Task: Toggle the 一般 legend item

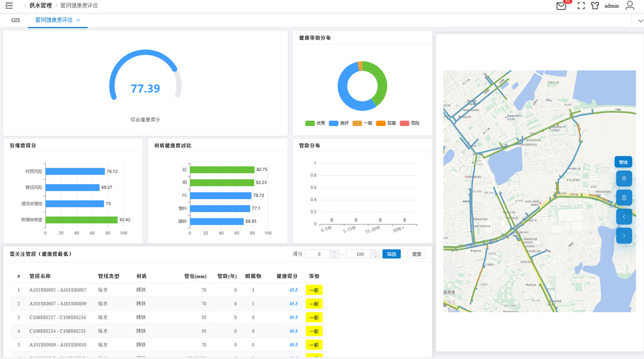Action: [x=362, y=123]
